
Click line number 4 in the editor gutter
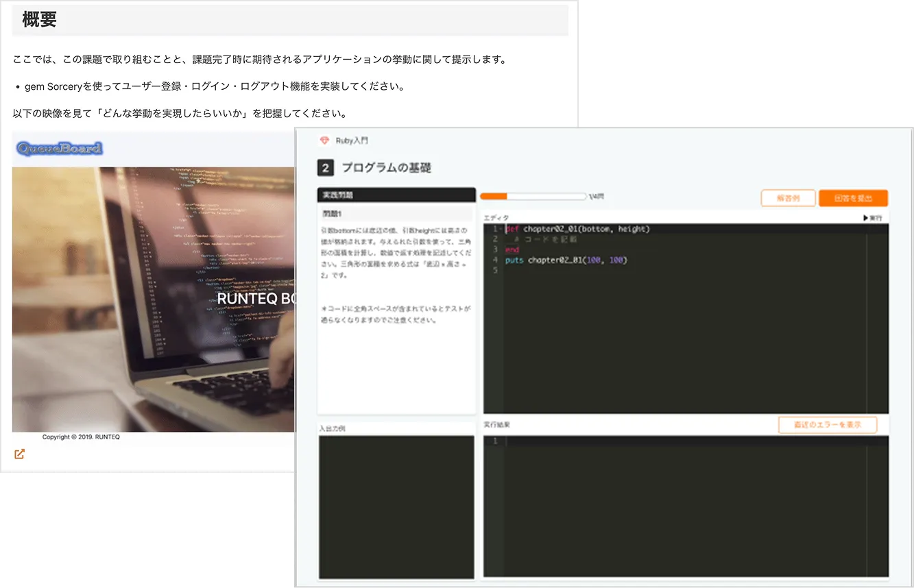pos(495,260)
